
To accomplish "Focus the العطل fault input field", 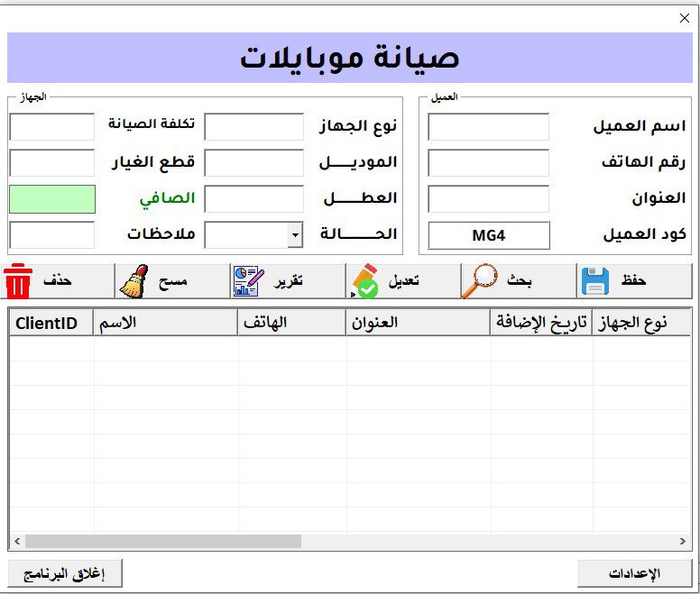I will (x=254, y=199).
